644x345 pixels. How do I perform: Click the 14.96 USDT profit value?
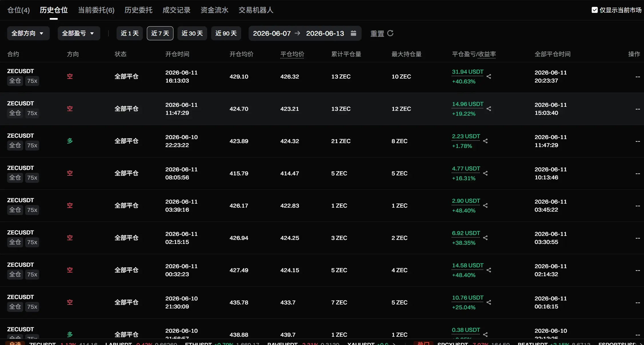[468, 104]
